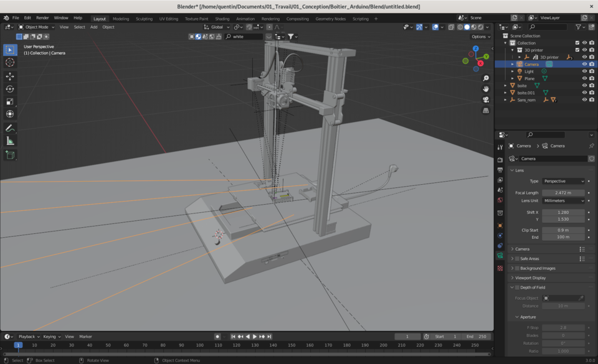Switch to Rendered viewport shading
The width and height of the screenshot is (598, 364).
pyautogui.click(x=481, y=27)
